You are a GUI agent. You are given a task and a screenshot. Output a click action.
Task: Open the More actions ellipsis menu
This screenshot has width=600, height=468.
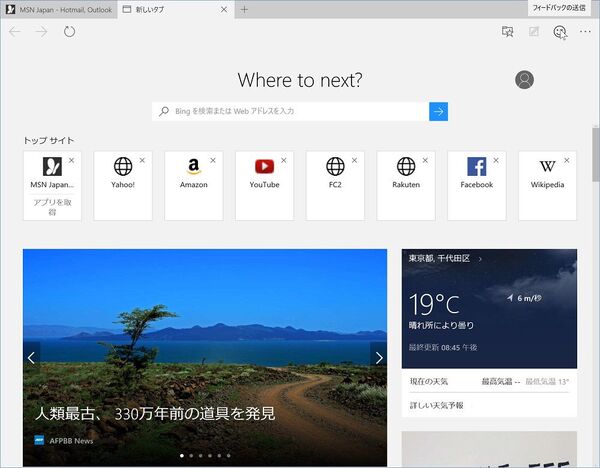585,32
